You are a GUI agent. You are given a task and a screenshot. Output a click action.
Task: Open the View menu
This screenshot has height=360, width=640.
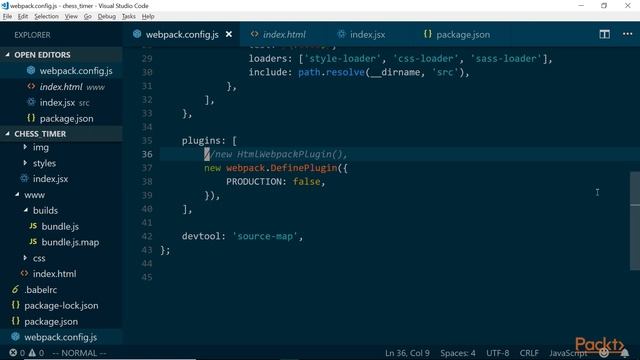71,16
